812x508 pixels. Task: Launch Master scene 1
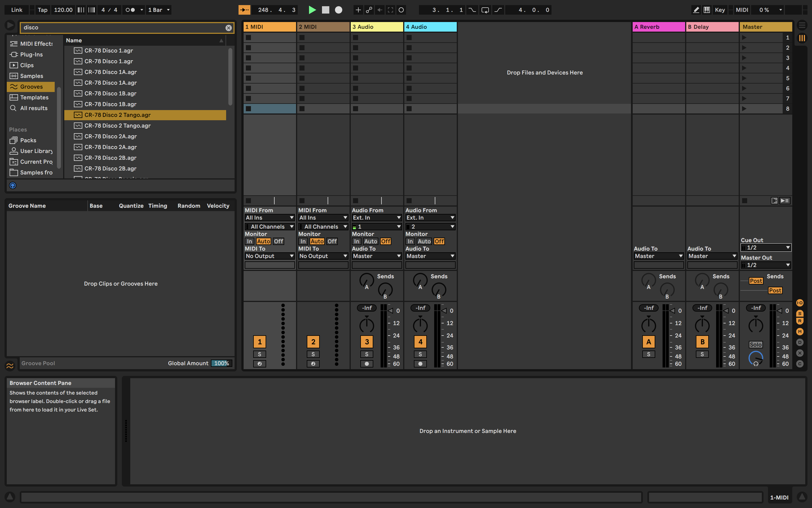[x=744, y=38]
